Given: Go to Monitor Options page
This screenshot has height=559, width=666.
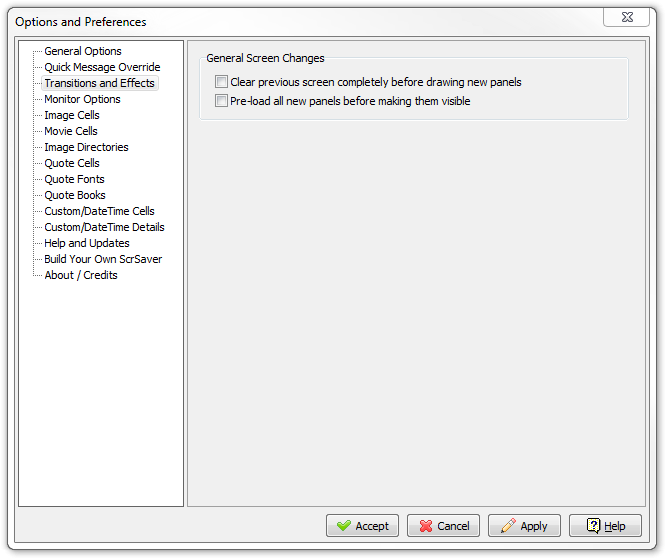Looking at the screenshot, I should 82,99.
